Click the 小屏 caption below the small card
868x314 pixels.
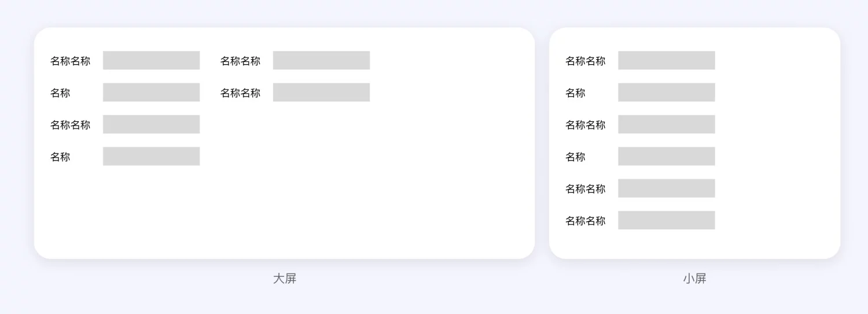coord(694,279)
